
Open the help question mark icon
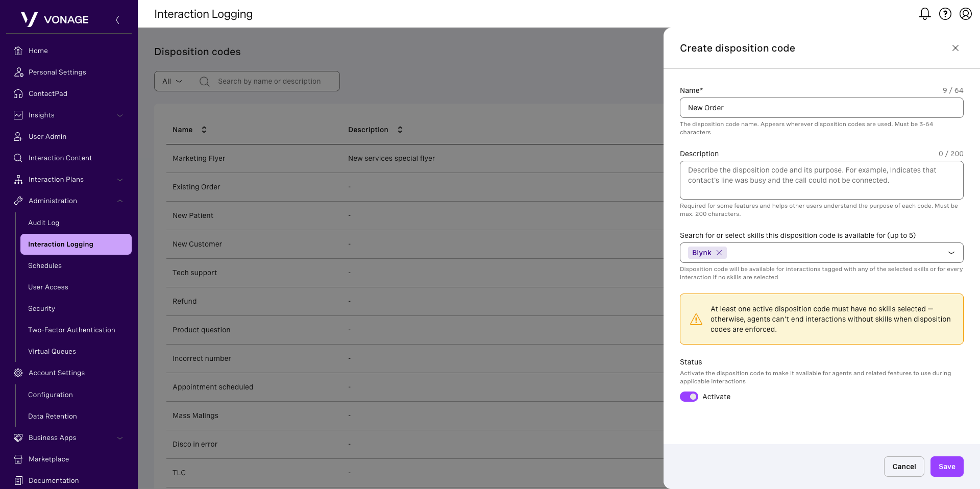click(945, 14)
